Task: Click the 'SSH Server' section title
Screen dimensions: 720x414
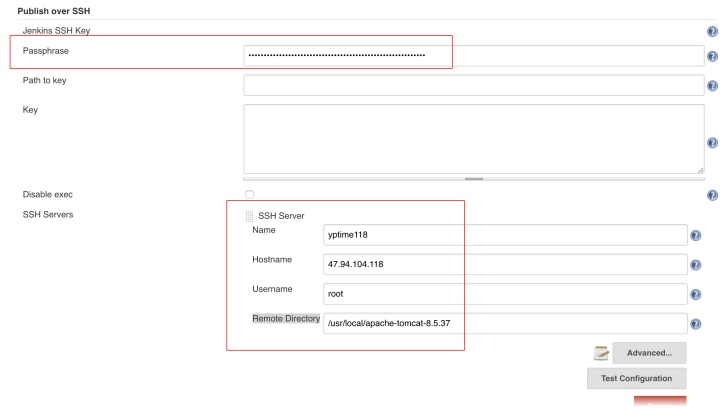Action: point(281,216)
